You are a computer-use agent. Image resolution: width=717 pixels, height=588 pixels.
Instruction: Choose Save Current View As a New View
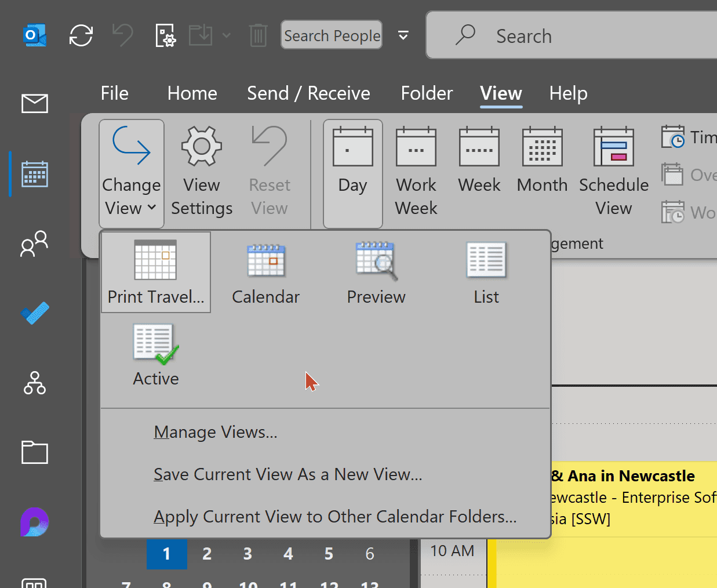[x=287, y=474]
